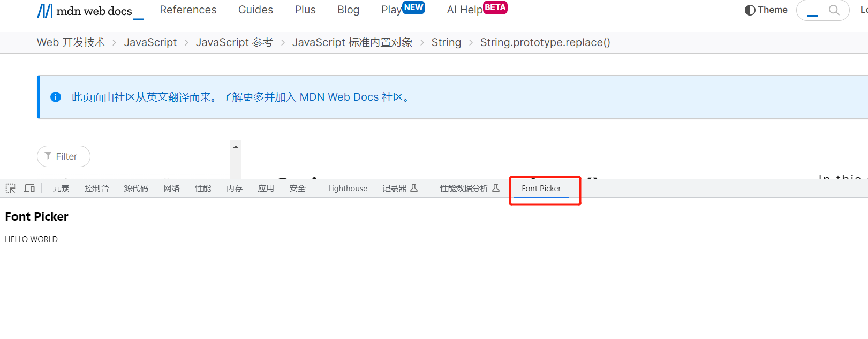
Task: Switch to the 控制台 tab
Action: [x=96, y=189]
